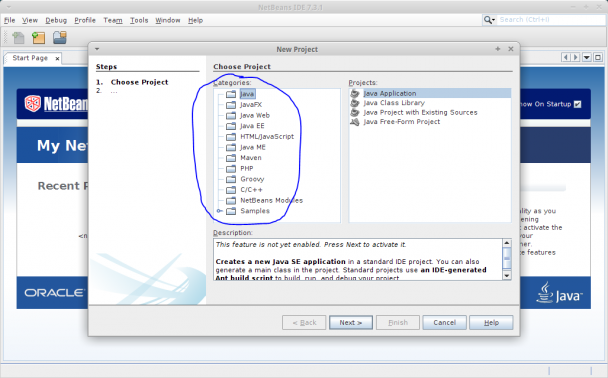
Task: Select the NetBeans Modules category label
Action: point(271,200)
